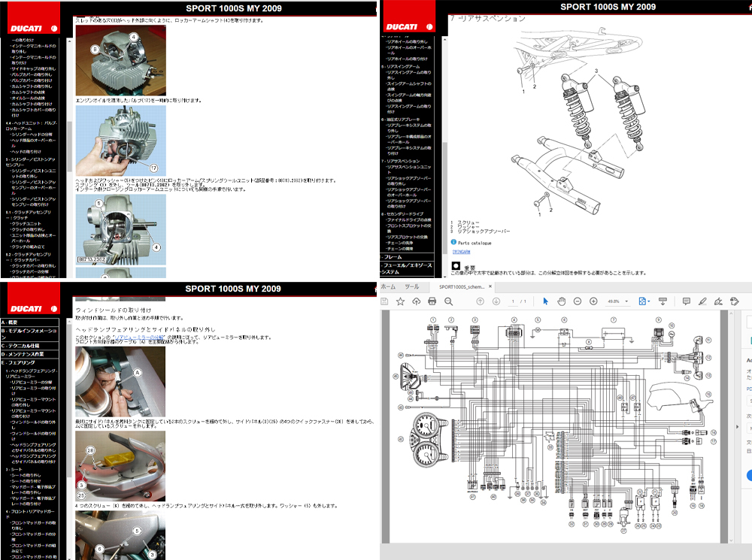Click valve installation photo labeled 17

point(121,141)
